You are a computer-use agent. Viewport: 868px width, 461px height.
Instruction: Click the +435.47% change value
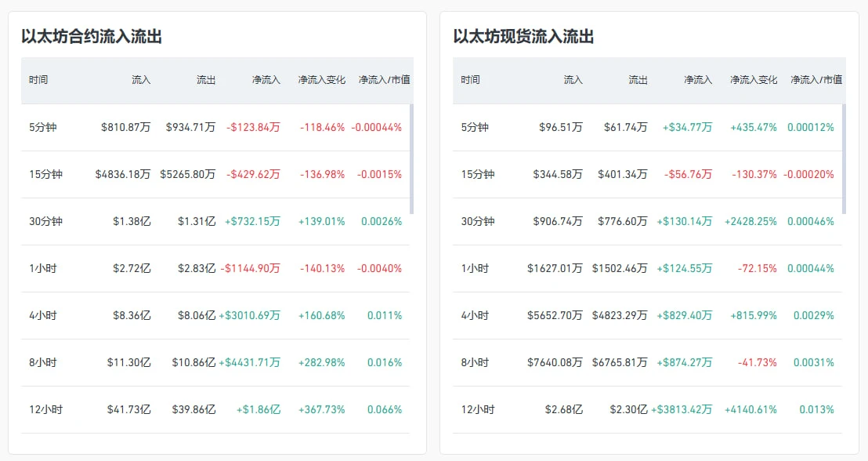[754, 128]
